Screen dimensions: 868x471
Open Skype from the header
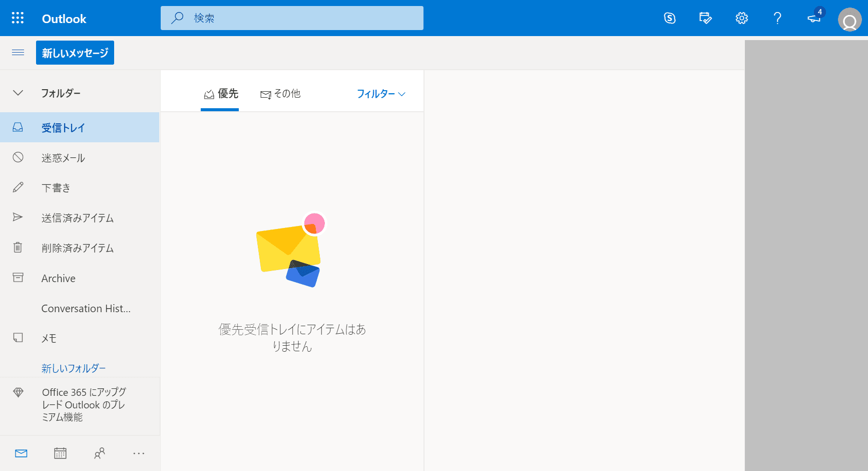pyautogui.click(x=670, y=19)
